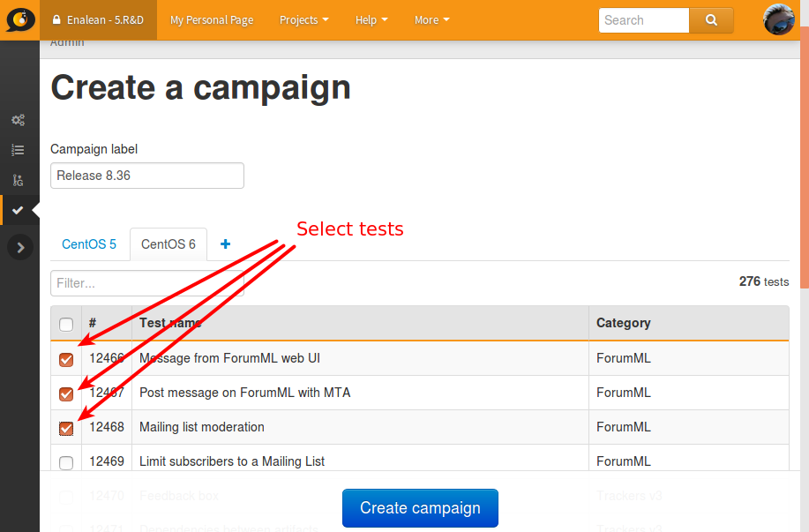Click the search magnifier button

[711, 20]
